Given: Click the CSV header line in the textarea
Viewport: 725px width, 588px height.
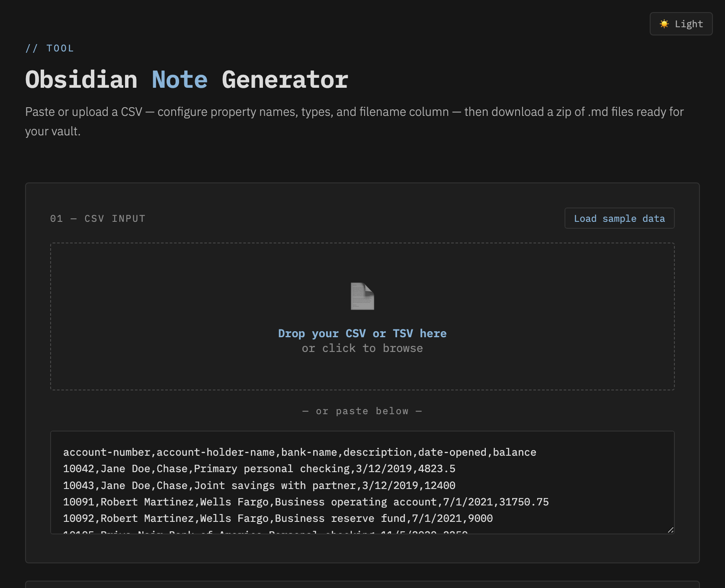Looking at the screenshot, I should (299, 452).
